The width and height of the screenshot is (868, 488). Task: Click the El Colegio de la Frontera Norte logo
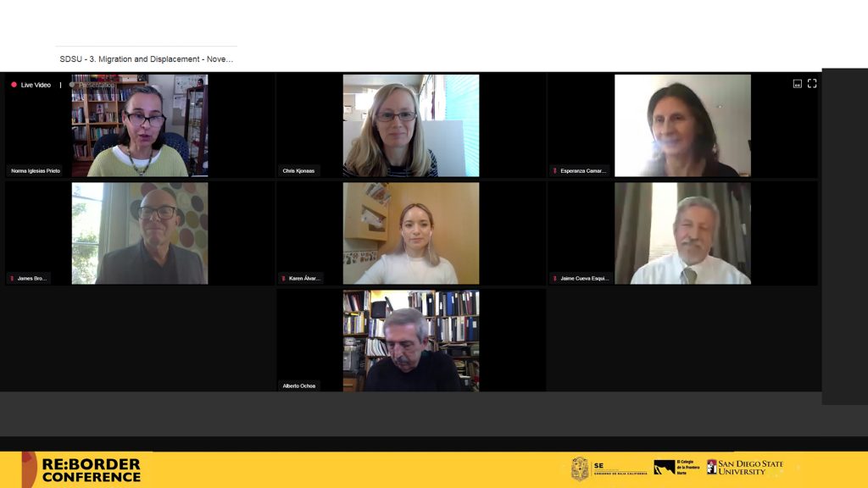(x=676, y=468)
